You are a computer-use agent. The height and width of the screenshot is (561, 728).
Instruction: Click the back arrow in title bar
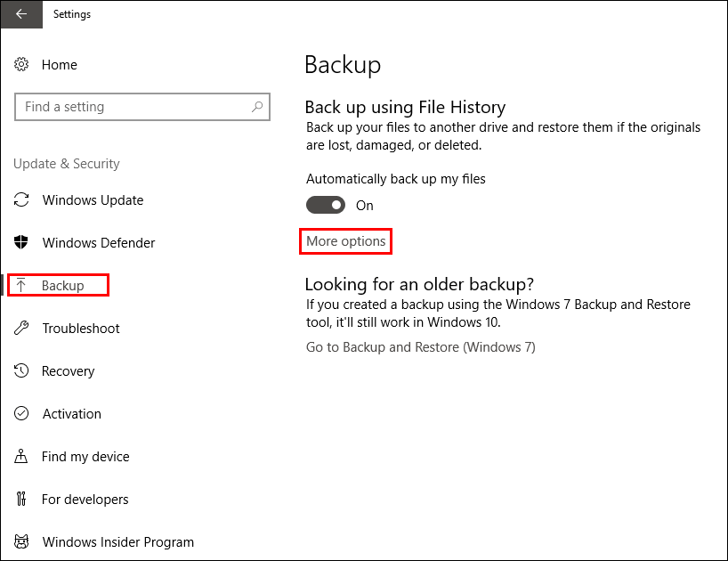(21, 14)
